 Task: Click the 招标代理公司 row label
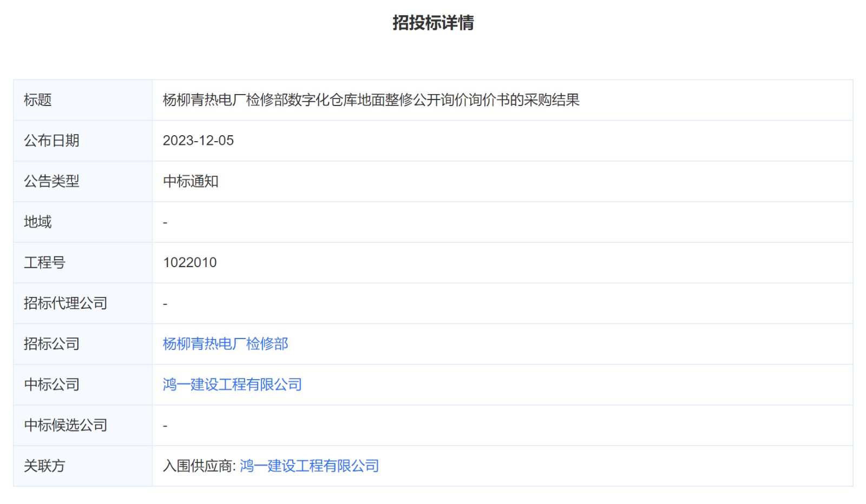[x=65, y=303]
